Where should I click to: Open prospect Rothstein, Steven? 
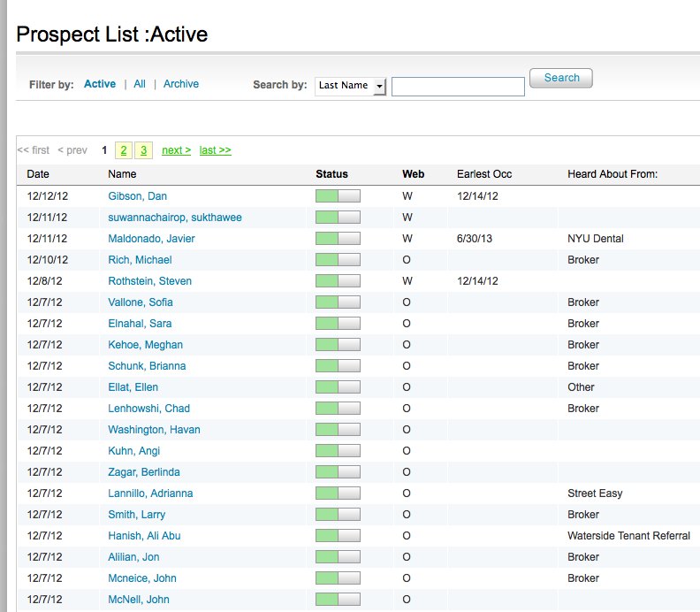(x=149, y=281)
